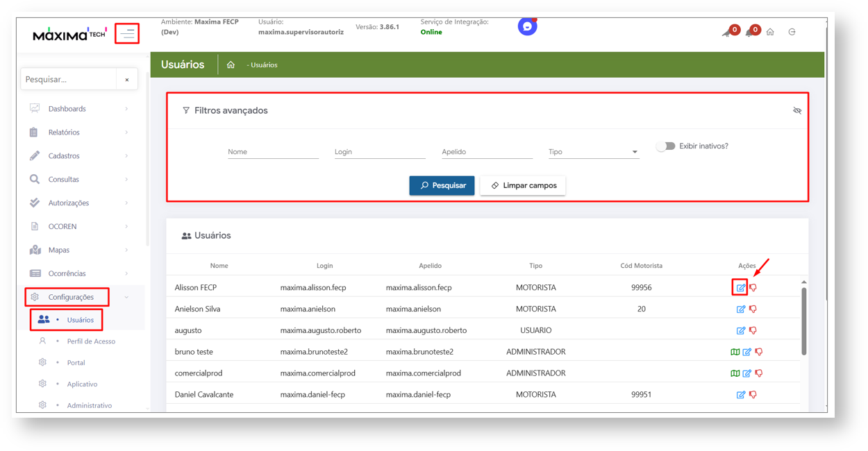Click the home icon in the top bar

(770, 32)
